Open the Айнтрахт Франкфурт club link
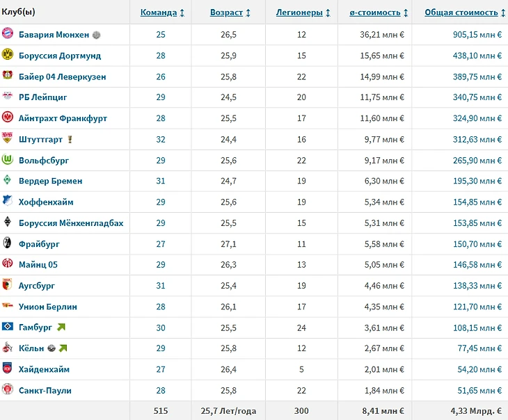 (x=63, y=118)
